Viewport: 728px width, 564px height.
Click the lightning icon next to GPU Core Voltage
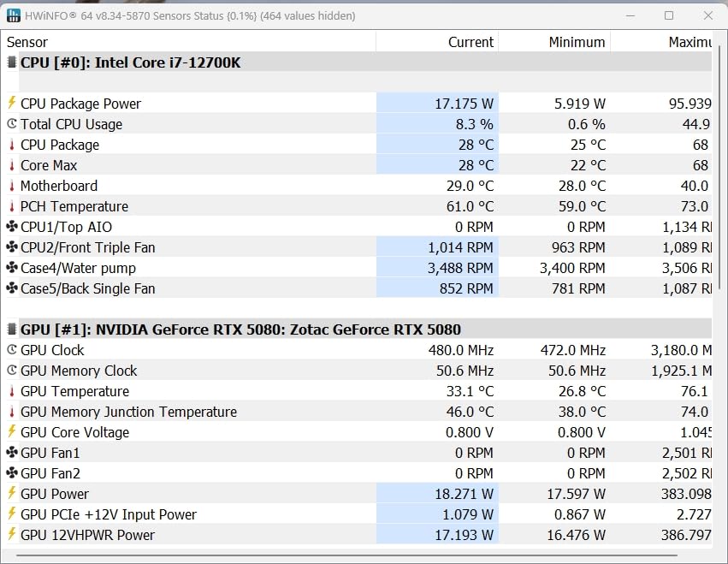click(12, 431)
